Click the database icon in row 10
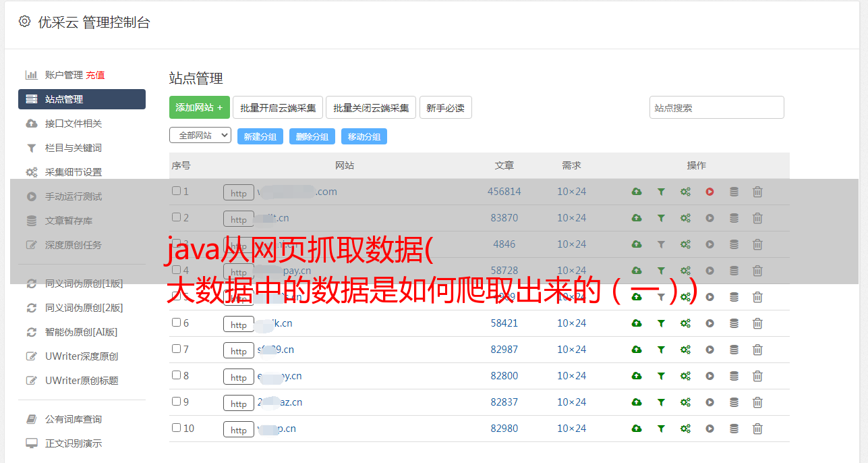 [734, 429]
